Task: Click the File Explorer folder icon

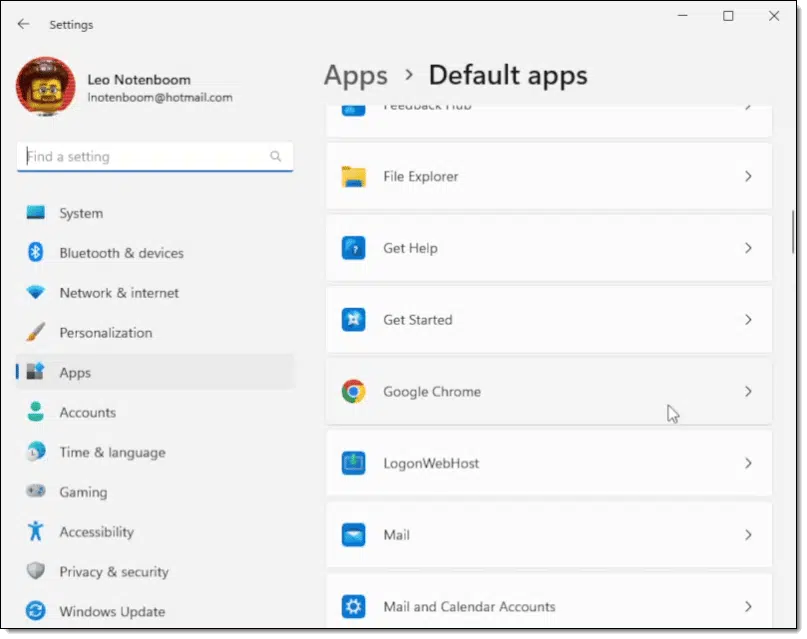Action: pos(354,177)
